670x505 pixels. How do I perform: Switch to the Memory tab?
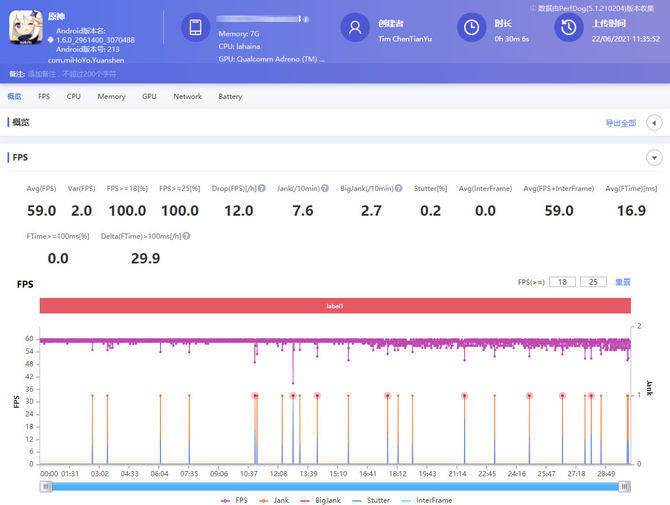pos(111,97)
